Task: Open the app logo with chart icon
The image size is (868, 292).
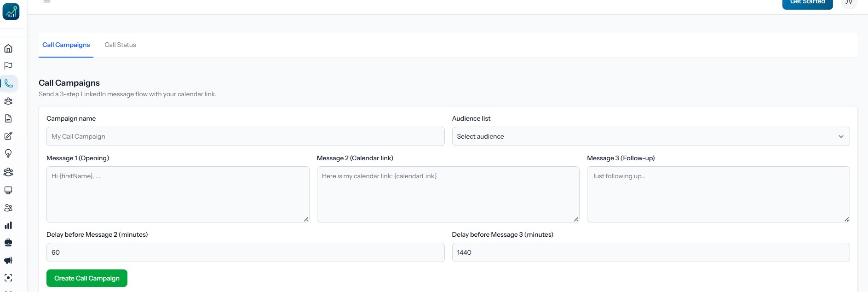Action: [x=11, y=12]
